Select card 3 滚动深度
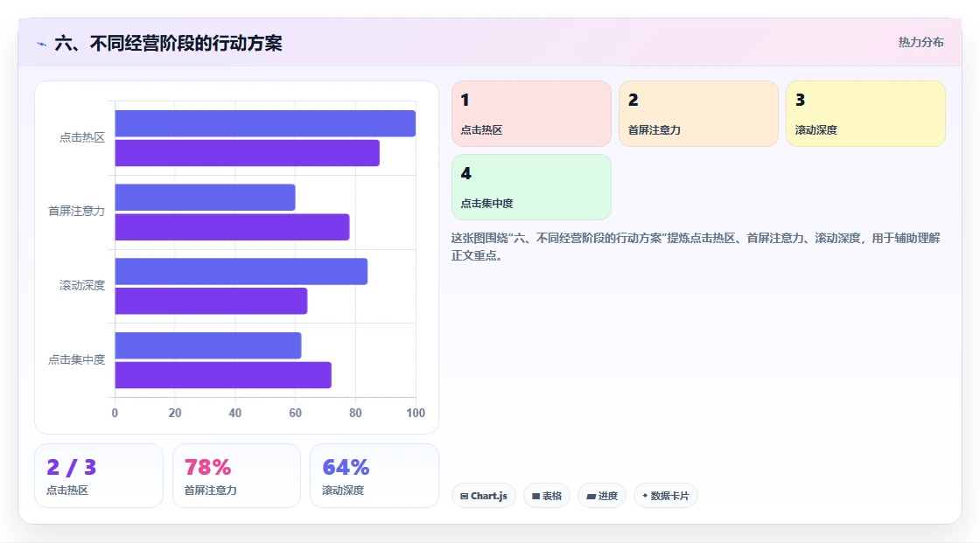This screenshot has width=980, height=543. 865,114
